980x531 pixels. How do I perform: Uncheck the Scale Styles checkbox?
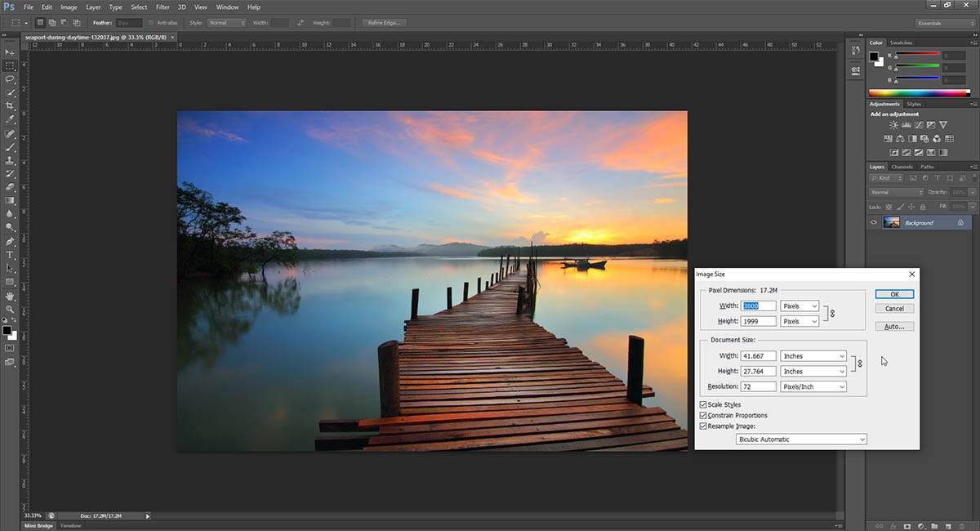point(703,405)
